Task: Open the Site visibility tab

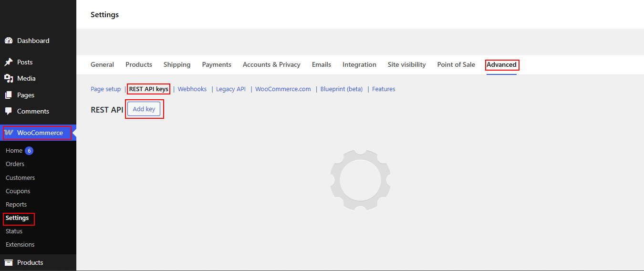Action: pos(406,64)
